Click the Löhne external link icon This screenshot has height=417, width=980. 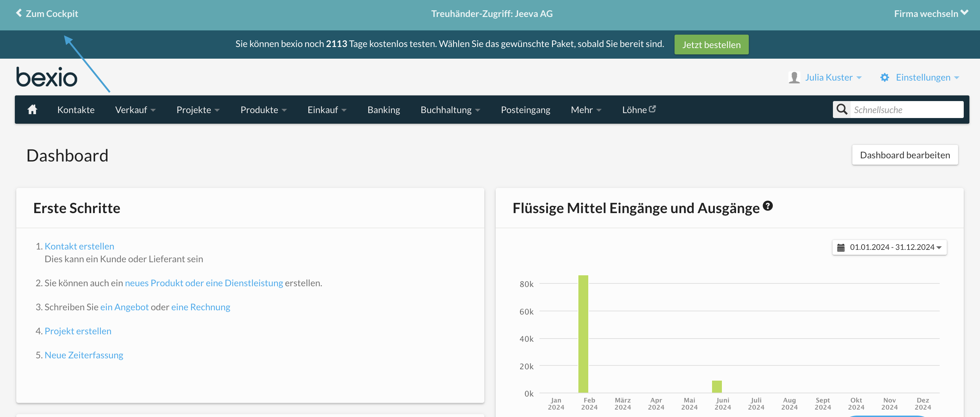click(x=652, y=109)
